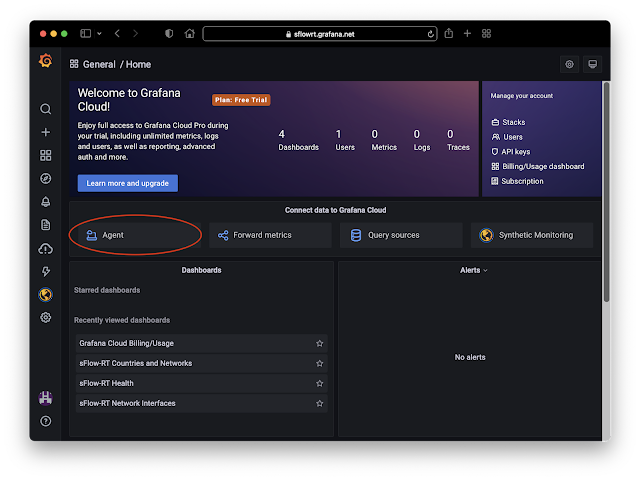
Task: Click the user avatar icon in the sidebar
Action: coord(46,398)
